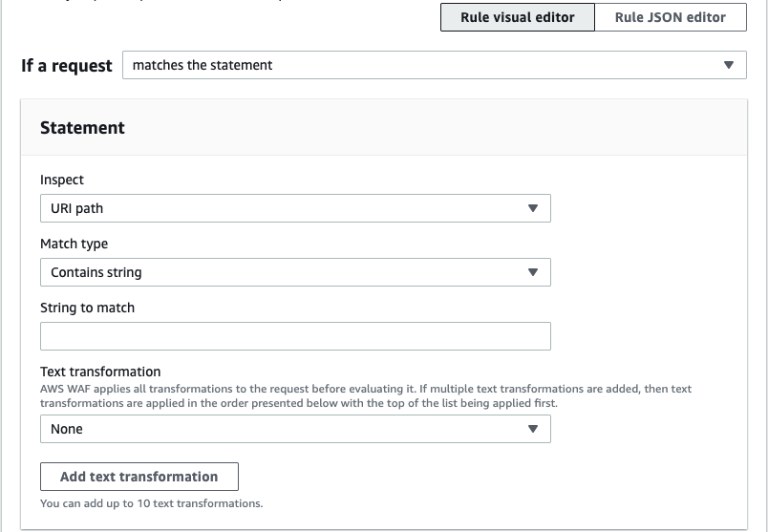Focus the String to match input field
768x532 pixels.
coord(295,336)
